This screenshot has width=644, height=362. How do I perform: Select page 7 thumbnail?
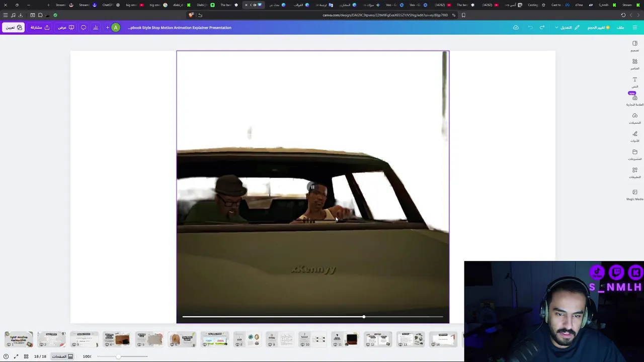215,339
